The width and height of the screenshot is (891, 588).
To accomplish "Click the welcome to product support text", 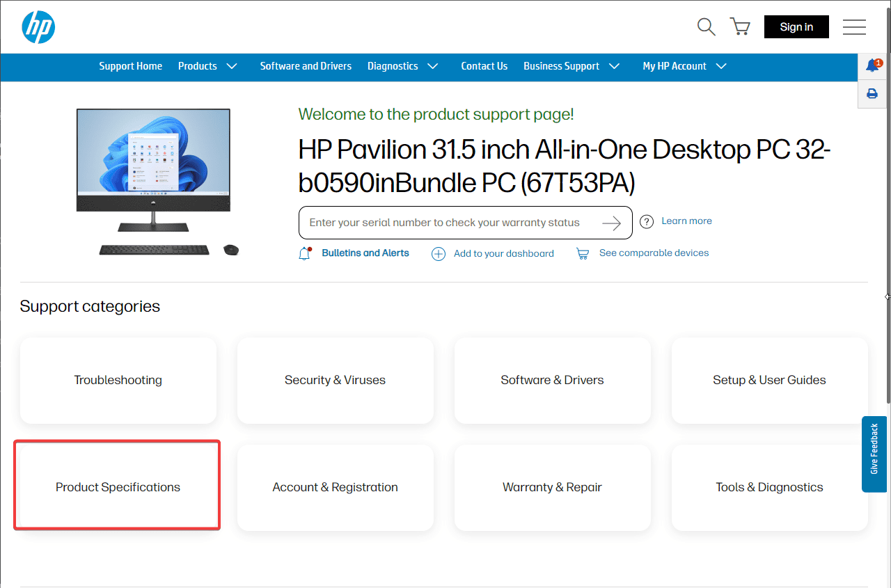I will point(436,114).
